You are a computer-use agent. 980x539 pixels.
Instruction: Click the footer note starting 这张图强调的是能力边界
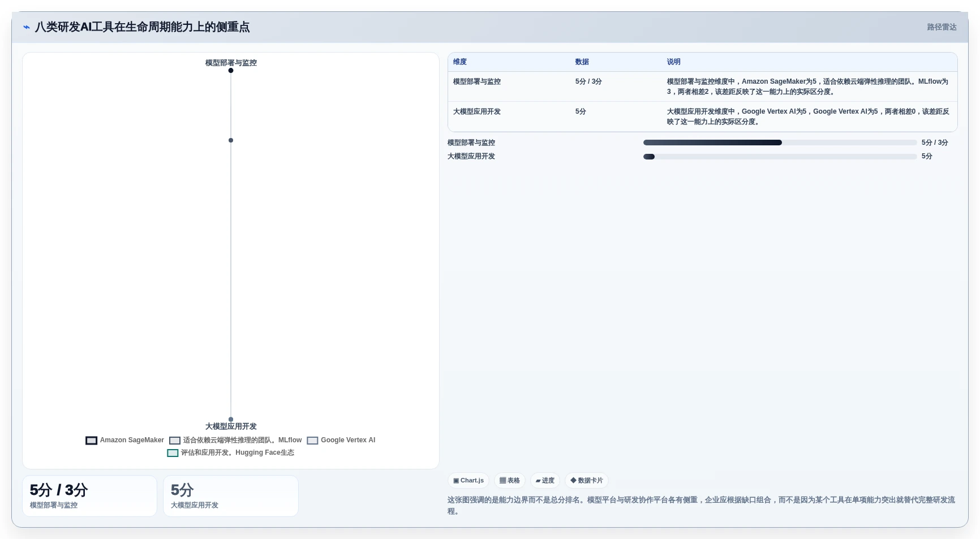click(702, 506)
